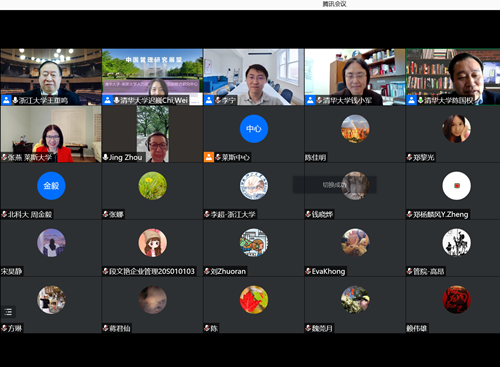
Task: Click muted mic icon beside 莱斯中心
Action: (218, 157)
